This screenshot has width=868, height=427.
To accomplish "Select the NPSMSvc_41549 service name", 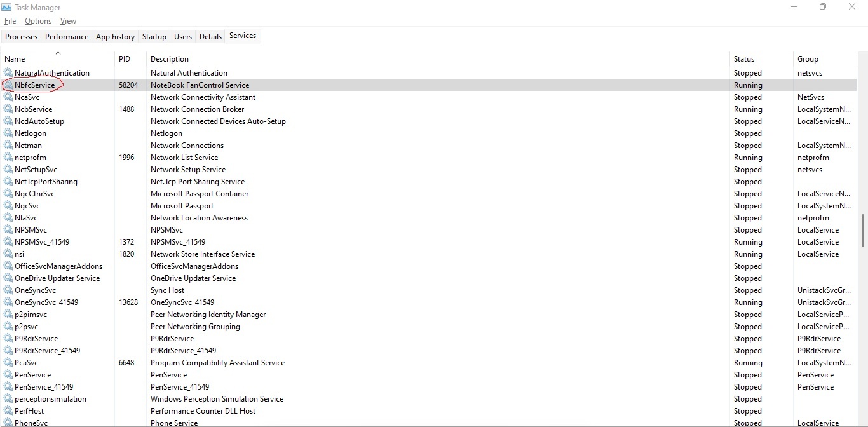I will coord(42,242).
